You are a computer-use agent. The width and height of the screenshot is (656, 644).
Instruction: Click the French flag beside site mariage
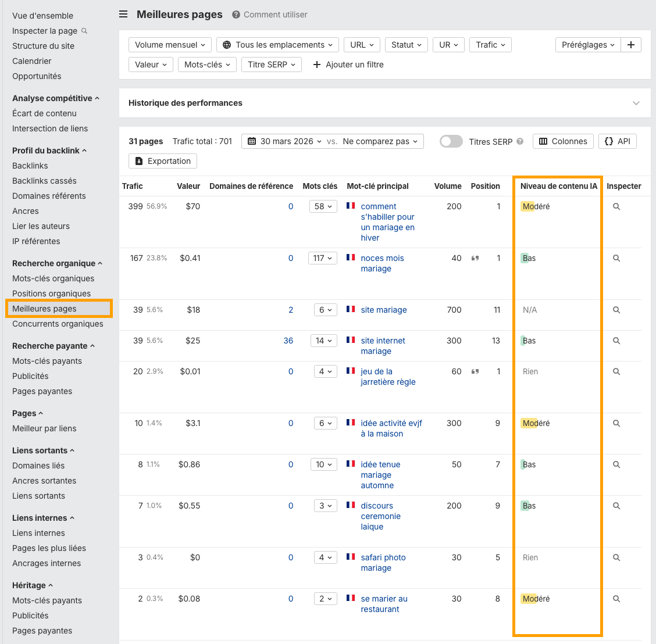pos(351,310)
